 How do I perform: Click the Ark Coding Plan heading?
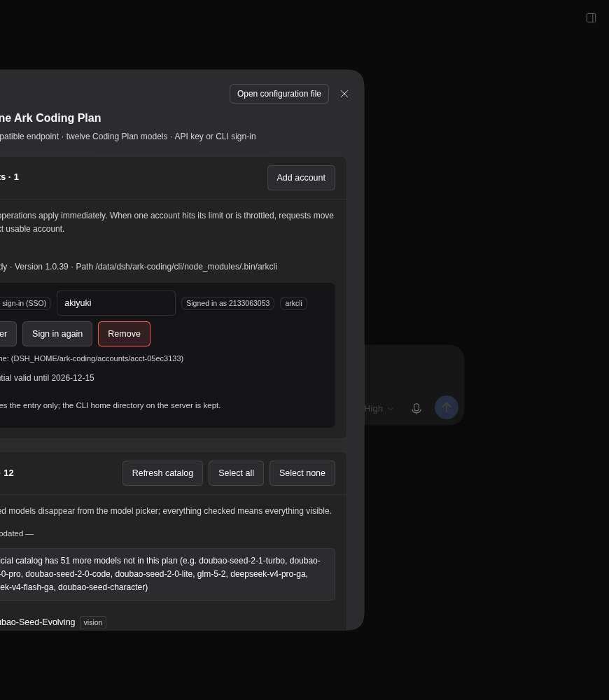[50, 118]
